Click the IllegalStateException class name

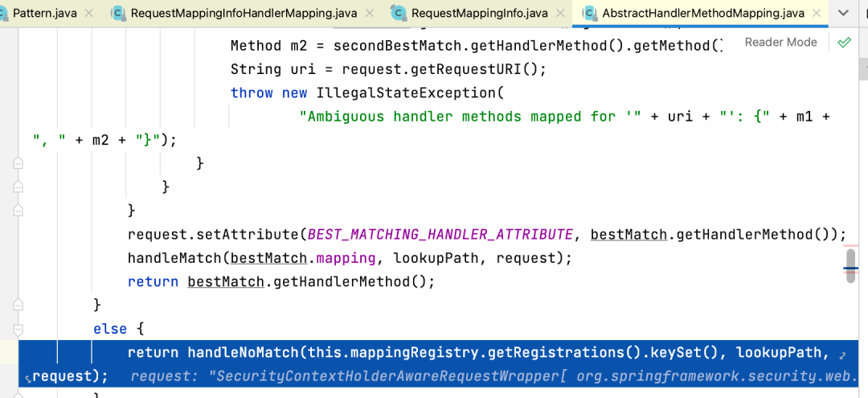point(407,92)
